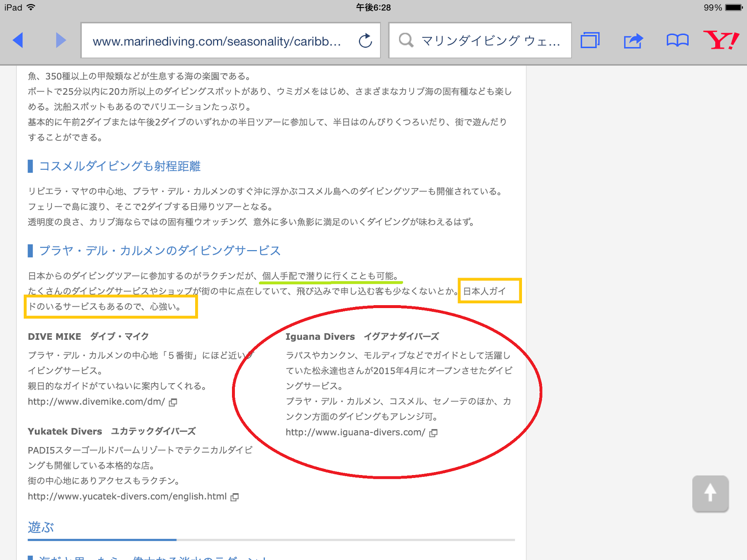747x560 pixels.
Task: Focus the marinediving.com URL address bar
Action: [x=231, y=41]
